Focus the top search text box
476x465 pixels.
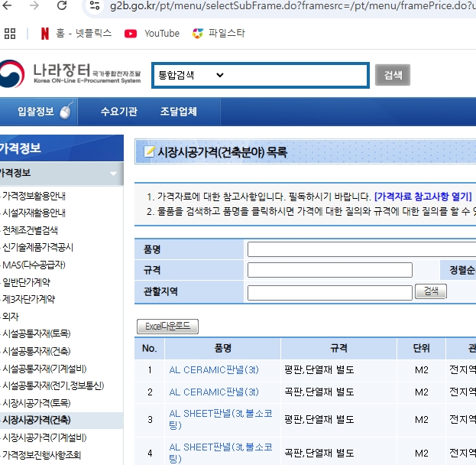point(296,75)
